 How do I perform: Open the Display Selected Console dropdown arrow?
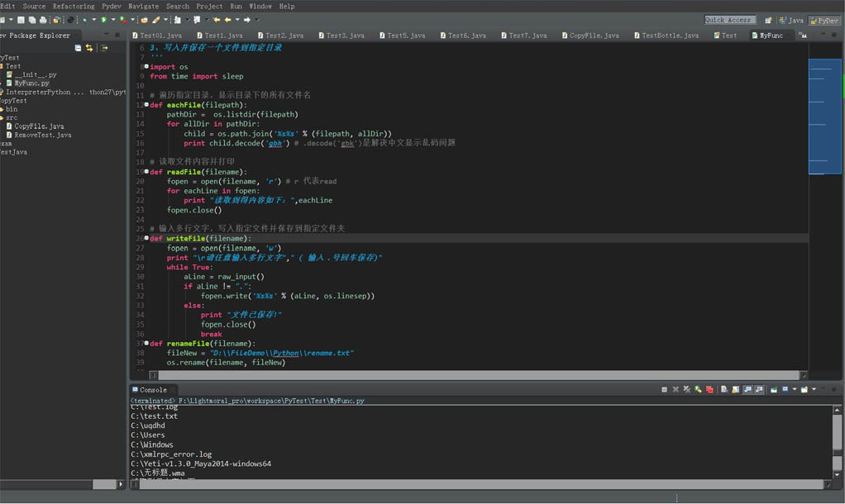[x=795, y=389]
